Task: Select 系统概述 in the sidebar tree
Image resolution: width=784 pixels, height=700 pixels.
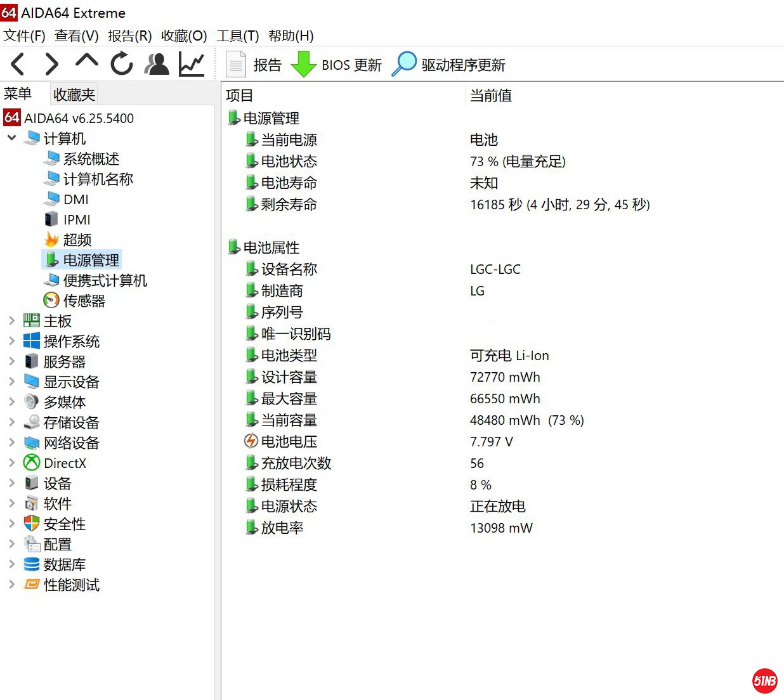Action: pos(91,159)
